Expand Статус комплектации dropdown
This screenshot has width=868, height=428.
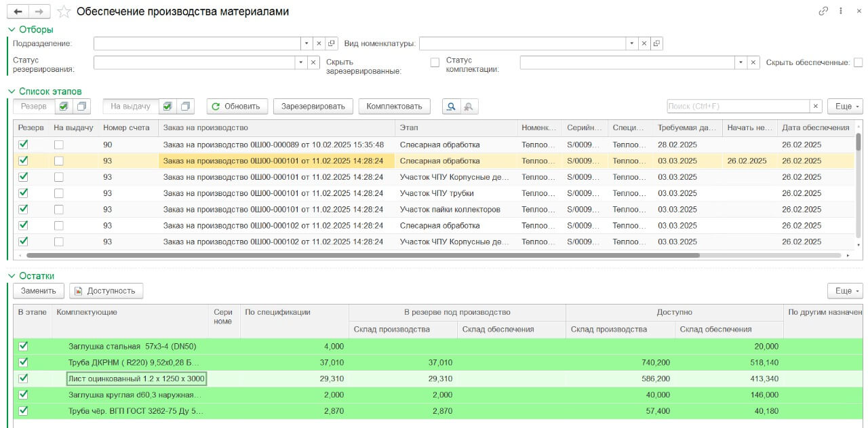pyautogui.click(x=740, y=62)
